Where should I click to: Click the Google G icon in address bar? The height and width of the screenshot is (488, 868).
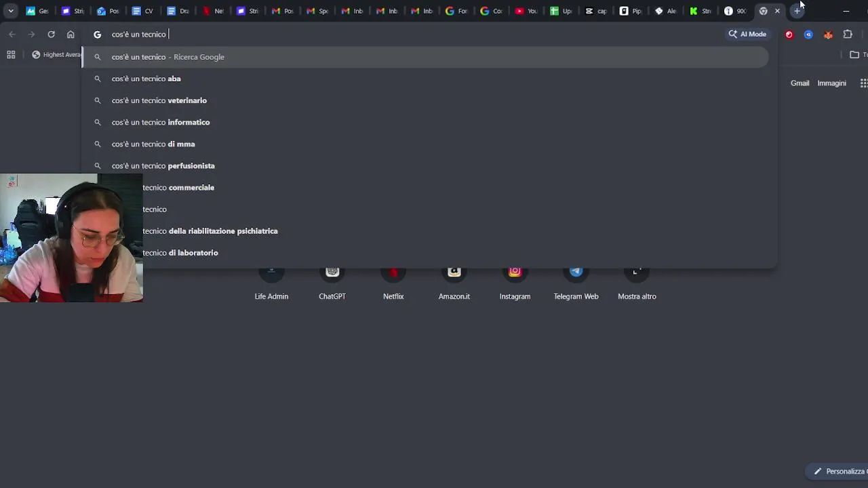click(97, 34)
